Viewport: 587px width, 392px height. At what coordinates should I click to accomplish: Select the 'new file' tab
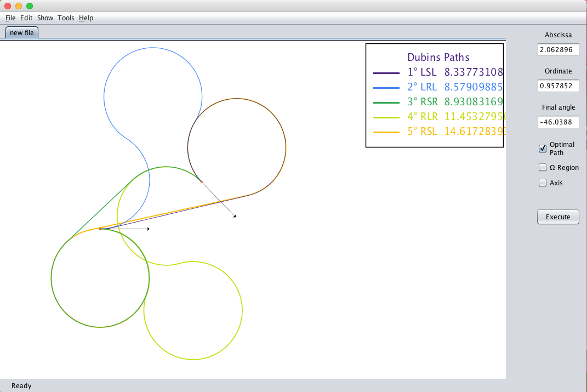[22, 32]
